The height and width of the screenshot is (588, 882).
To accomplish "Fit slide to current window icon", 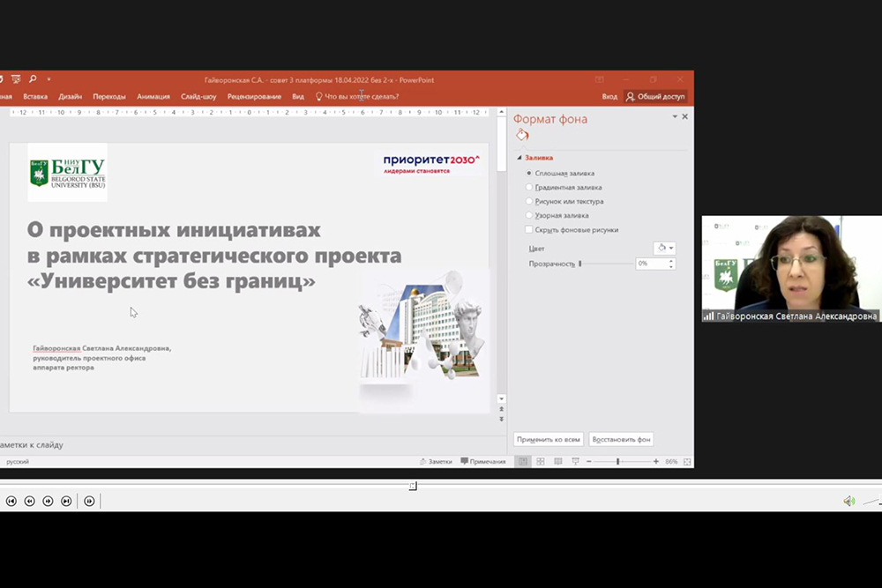I will click(x=687, y=461).
